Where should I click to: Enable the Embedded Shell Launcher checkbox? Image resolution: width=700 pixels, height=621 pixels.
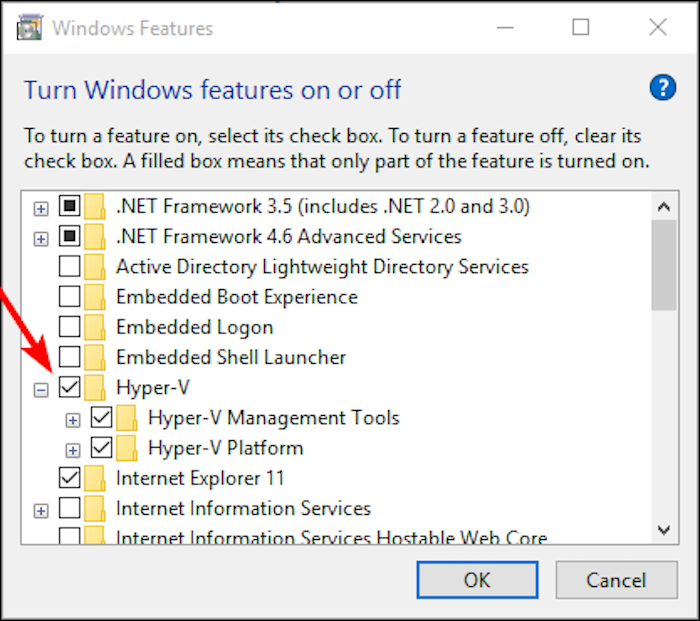coord(69,357)
